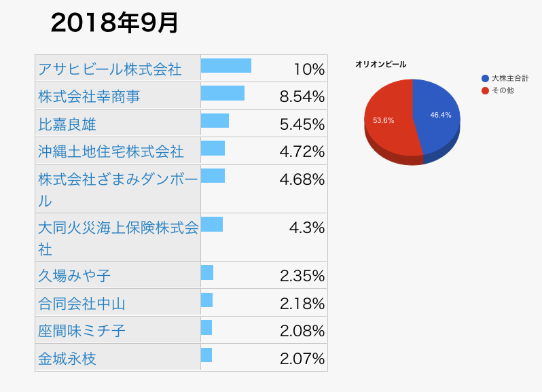The width and height of the screenshot is (542, 392).
Task: Click the 株式会社幸商事 link
Action: [89, 97]
